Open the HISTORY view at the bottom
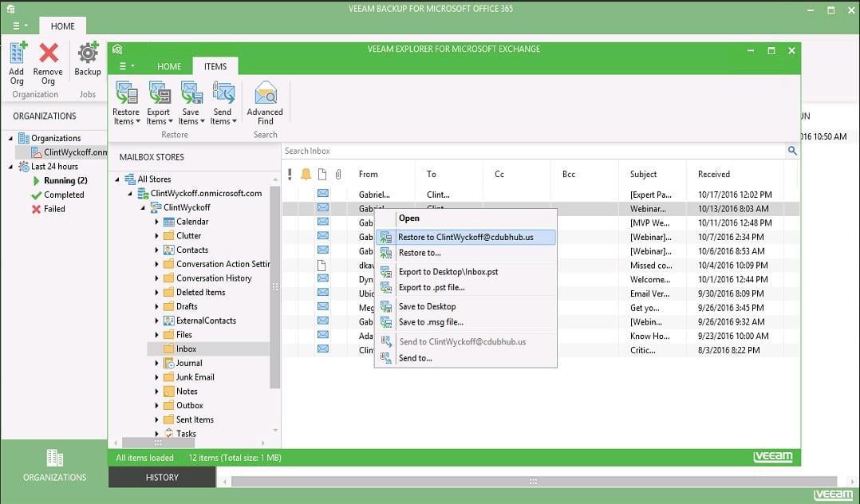Image resolution: width=860 pixels, height=504 pixels. point(161,477)
